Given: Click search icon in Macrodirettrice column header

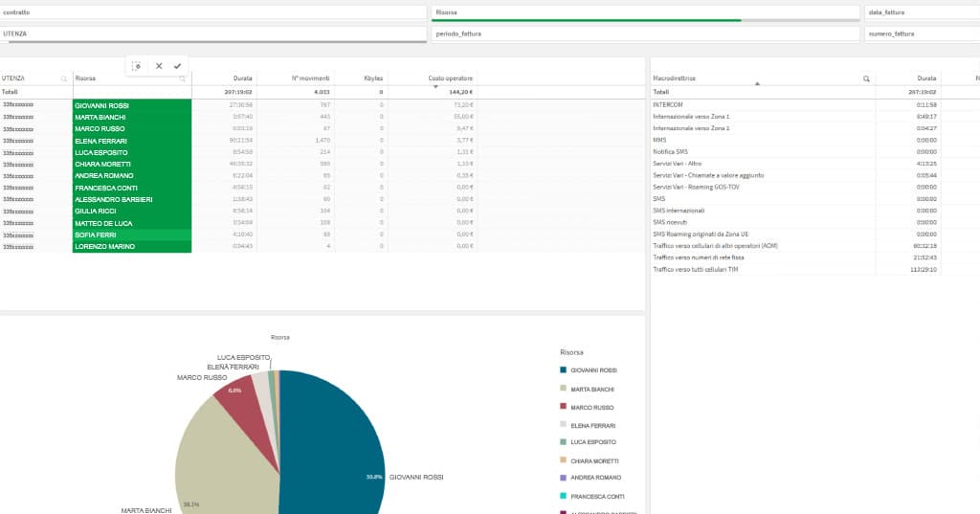Looking at the screenshot, I should [x=866, y=78].
